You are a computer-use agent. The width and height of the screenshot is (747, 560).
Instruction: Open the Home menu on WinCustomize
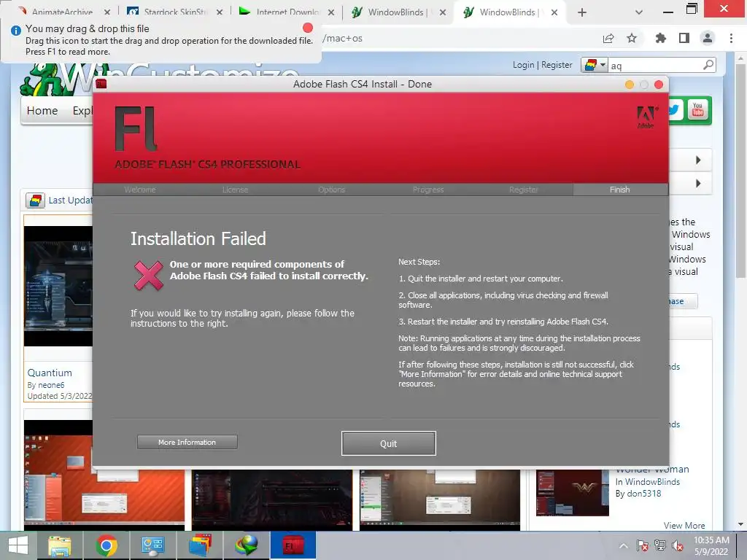pos(42,111)
